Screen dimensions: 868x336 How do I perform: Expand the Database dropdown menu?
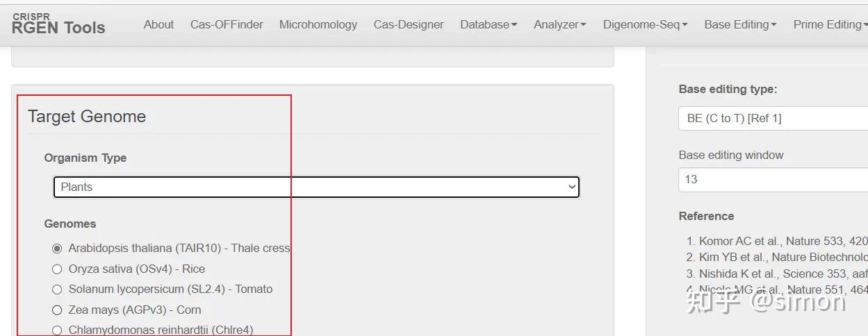coord(489,24)
